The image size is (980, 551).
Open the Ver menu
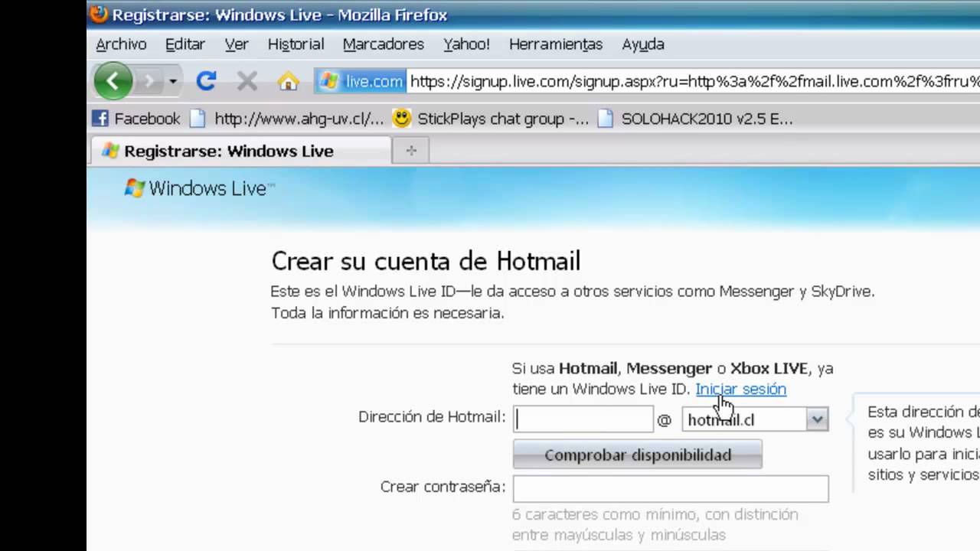coord(237,44)
